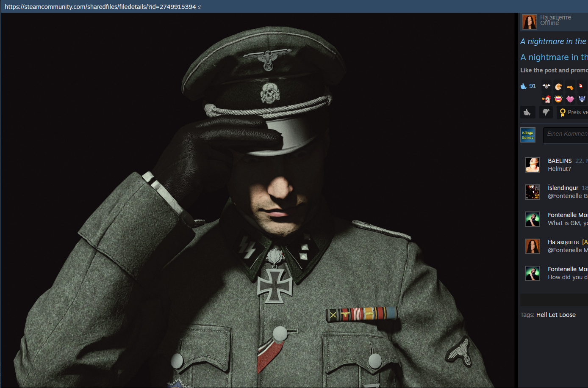The height and width of the screenshot is (388, 588).
Task: Click the orange pointing hand award icon
Action: 570,87
